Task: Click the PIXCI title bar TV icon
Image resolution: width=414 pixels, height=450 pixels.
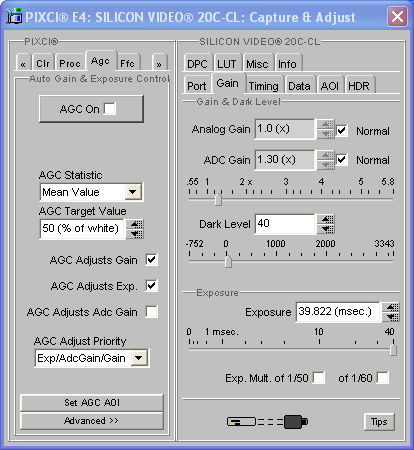Action: pyautogui.click(x=14, y=17)
